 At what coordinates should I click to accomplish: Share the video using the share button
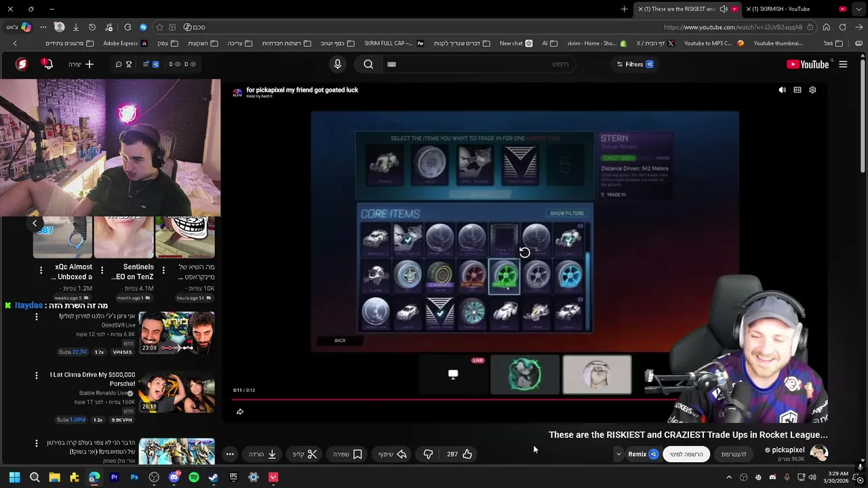[392, 454]
